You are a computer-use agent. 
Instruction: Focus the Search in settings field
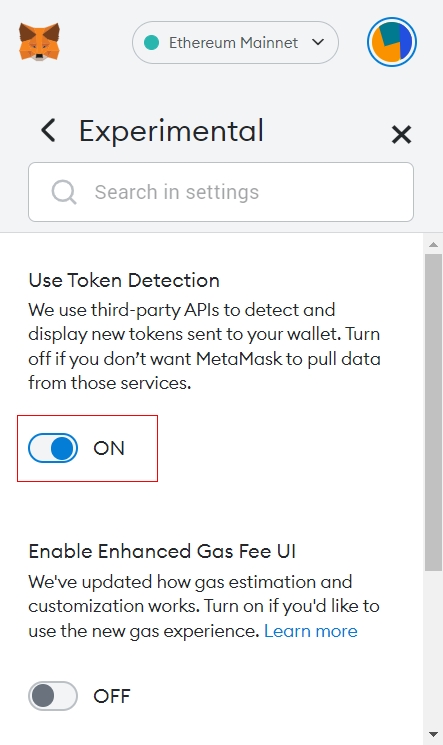coord(221,192)
